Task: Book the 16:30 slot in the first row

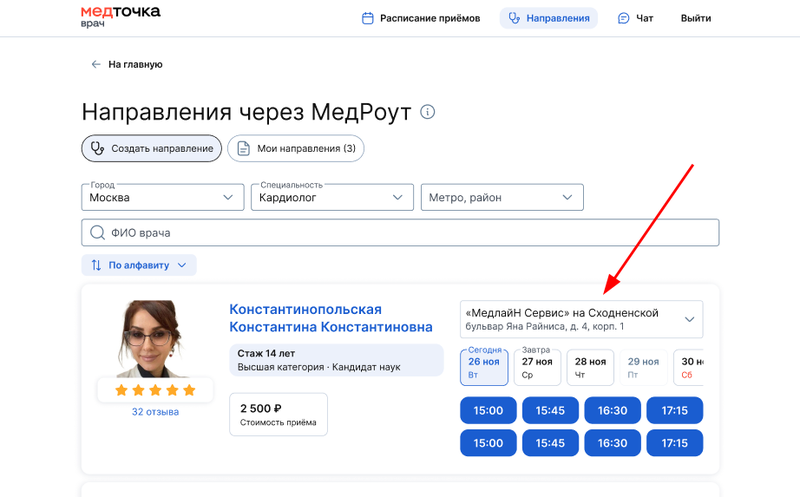Action: pyautogui.click(x=612, y=410)
